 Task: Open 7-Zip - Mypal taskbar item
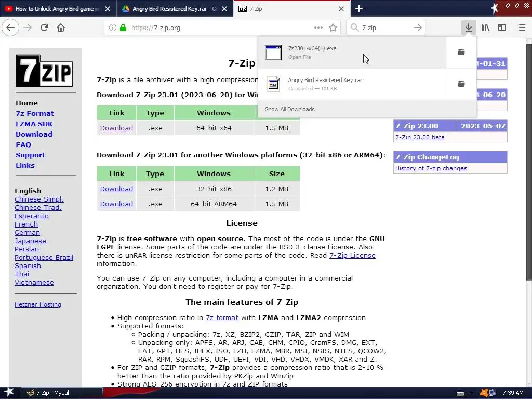click(62, 393)
